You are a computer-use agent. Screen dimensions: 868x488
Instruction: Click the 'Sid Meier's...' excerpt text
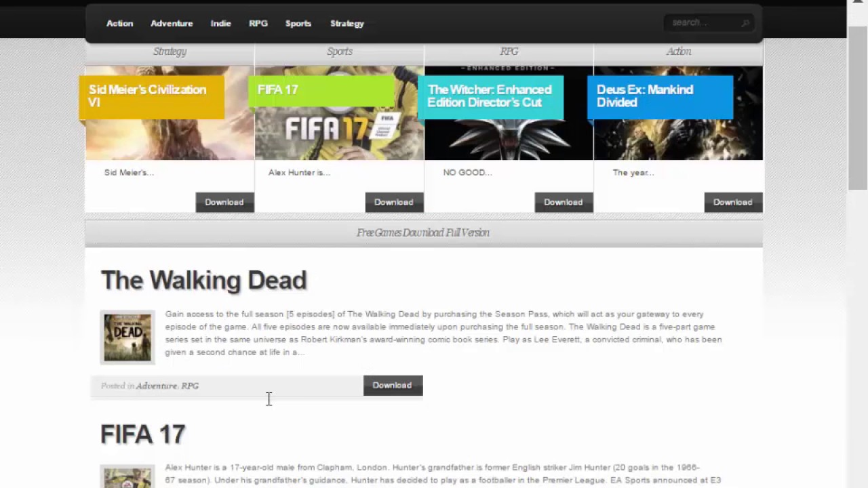(129, 172)
